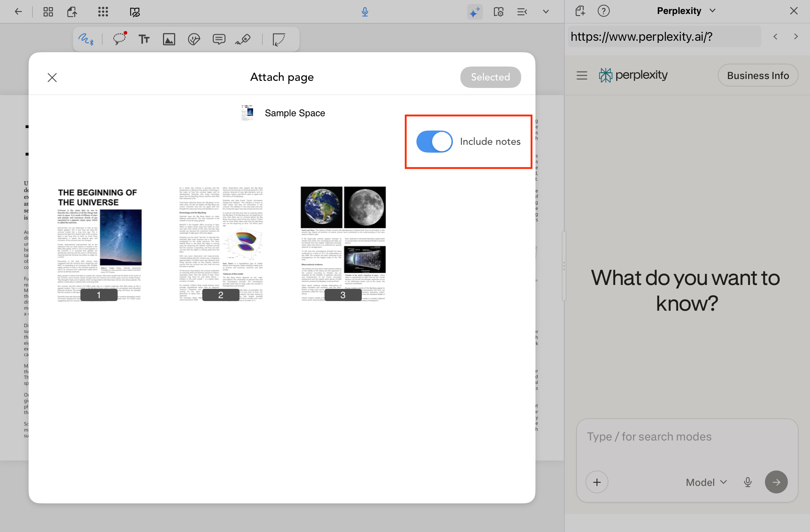
Task: Click the document thumbnail beside Sample Space
Action: click(247, 113)
